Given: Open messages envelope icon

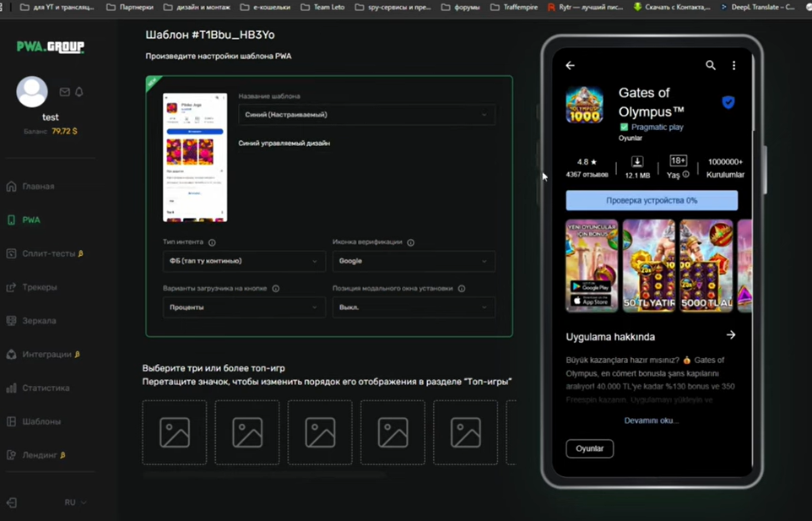Looking at the screenshot, I should (x=65, y=92).
